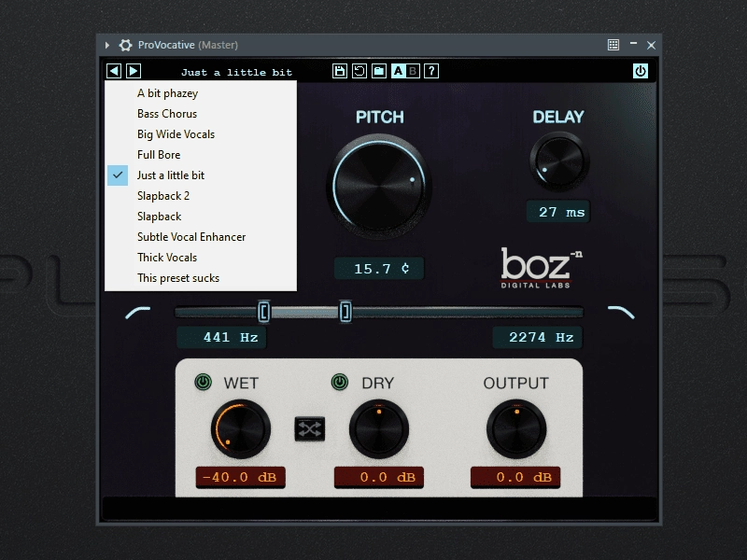Select checked 'Just a little bit' preset
Image resolution: width=747 pixels, height=560 pixels.
pyautogui.click(x=201, y=175)
